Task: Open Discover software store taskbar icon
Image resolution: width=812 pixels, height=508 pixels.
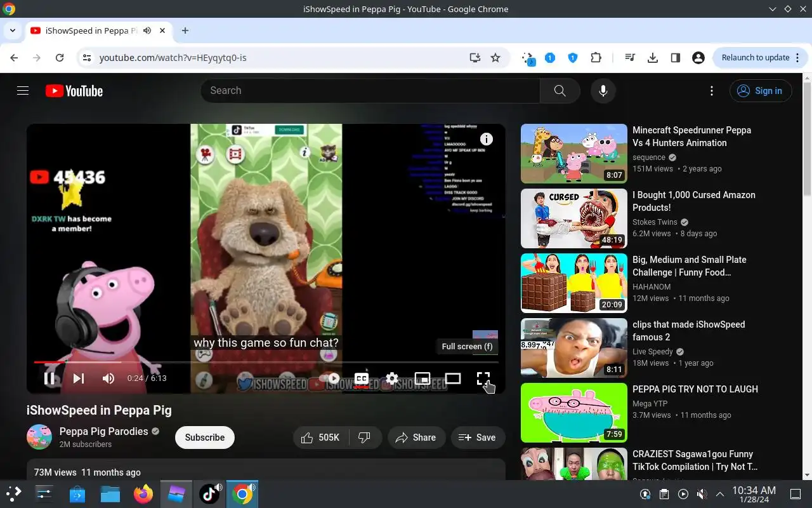Action: point(77,494)
